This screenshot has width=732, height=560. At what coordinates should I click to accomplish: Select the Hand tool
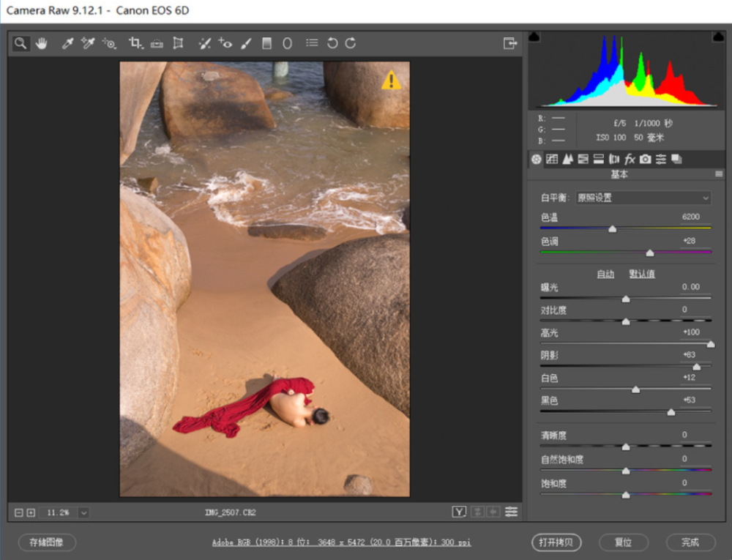pos(42,44)
